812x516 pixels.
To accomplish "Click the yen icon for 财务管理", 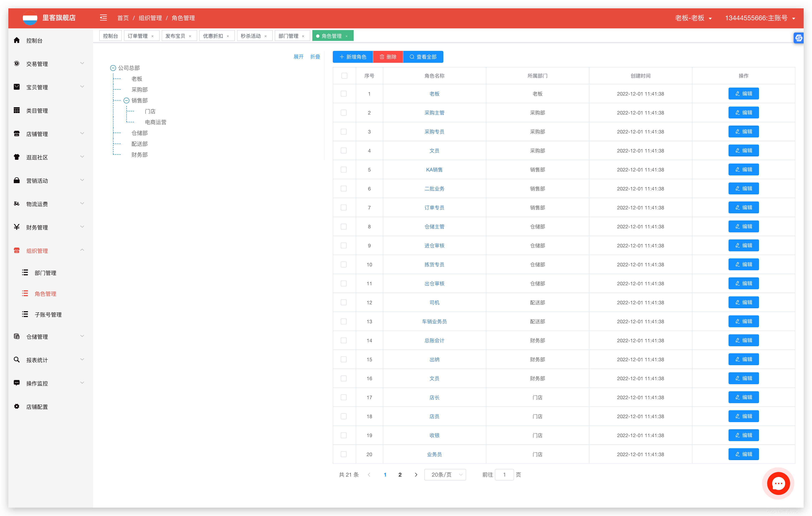I will coord(16,227).
